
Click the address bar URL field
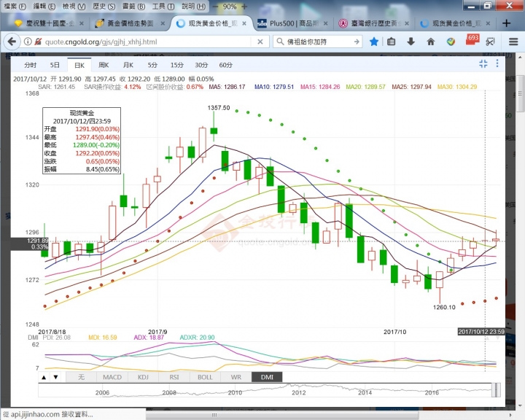(146, 42)
